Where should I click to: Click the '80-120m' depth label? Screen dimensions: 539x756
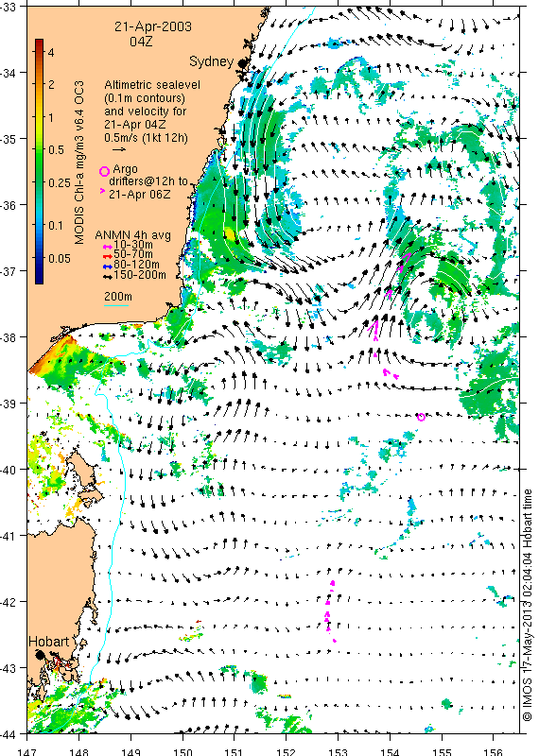(x=136, y=265)
